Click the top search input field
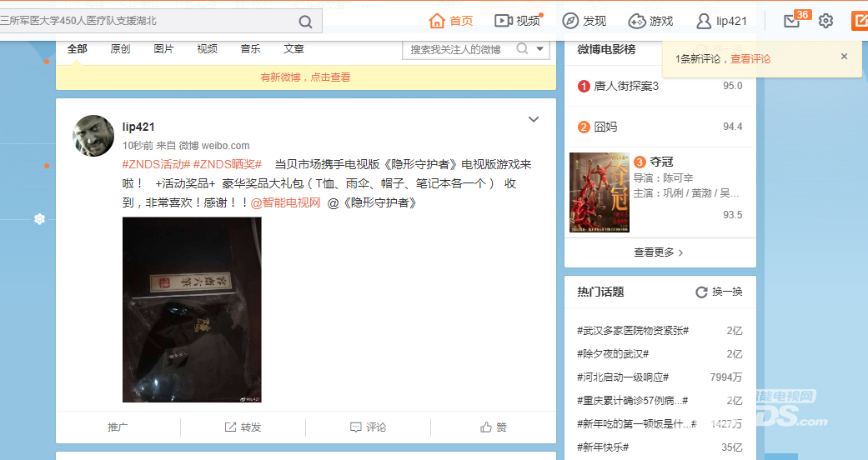 coord(147,21)
